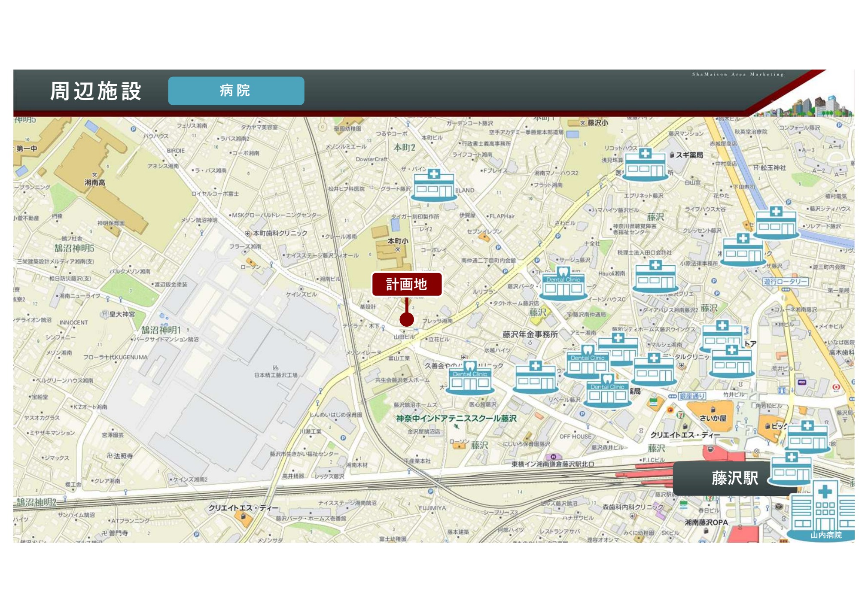This screenshot has width=868, height=613.
Task: Click the hospital icon beside グラート藤沢 label
Action: (434, 185)
